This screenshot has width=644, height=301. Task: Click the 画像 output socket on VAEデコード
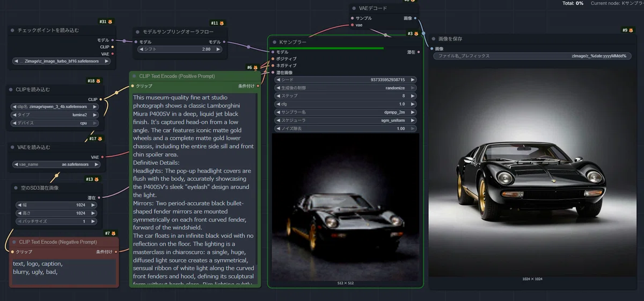[x=416, y=18]
